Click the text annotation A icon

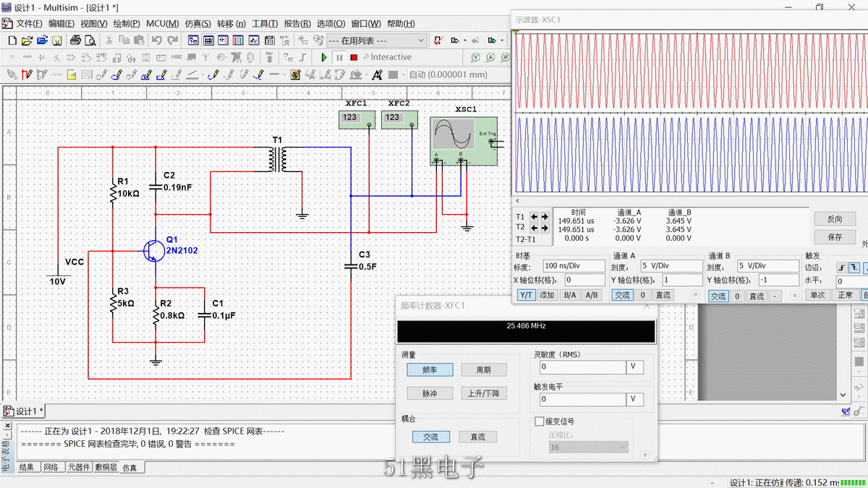click(x=376, y=74)
